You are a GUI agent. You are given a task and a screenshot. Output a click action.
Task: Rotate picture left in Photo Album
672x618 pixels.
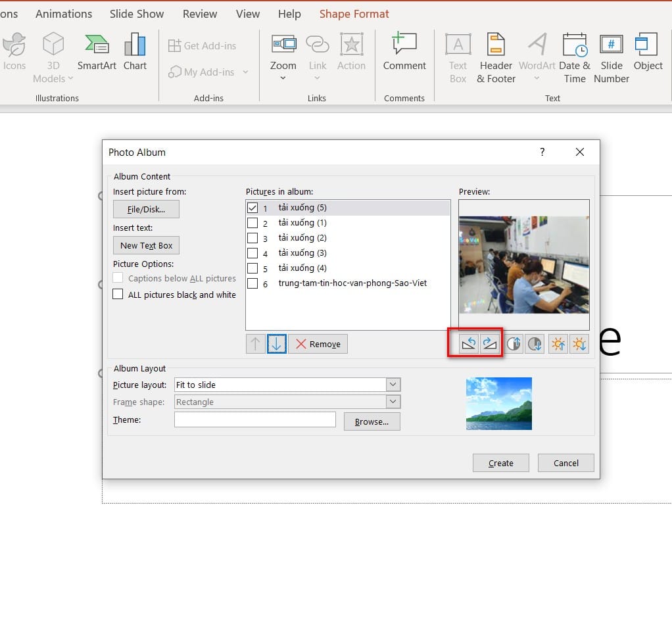click(x=469, y=344)
